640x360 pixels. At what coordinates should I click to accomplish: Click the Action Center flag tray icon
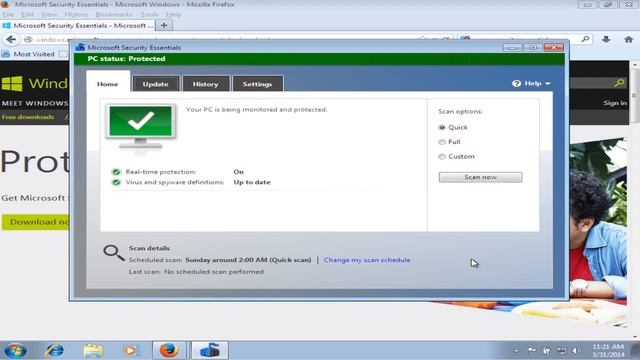coord(531,350)
